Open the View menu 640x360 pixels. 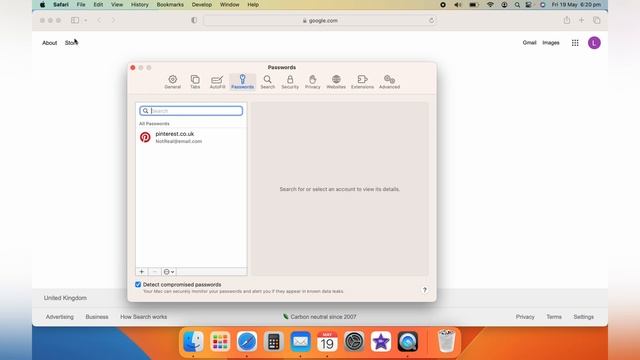coord(117,4)
